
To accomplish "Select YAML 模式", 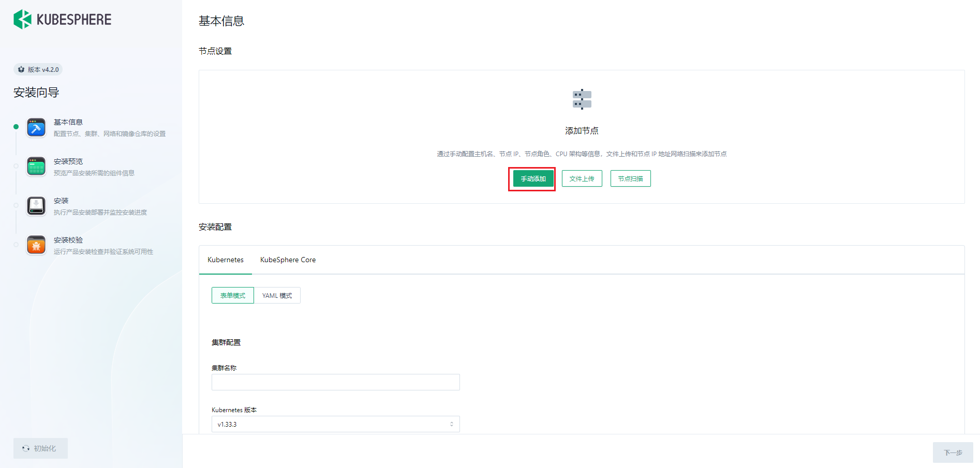I will click(x=277, y=295).
